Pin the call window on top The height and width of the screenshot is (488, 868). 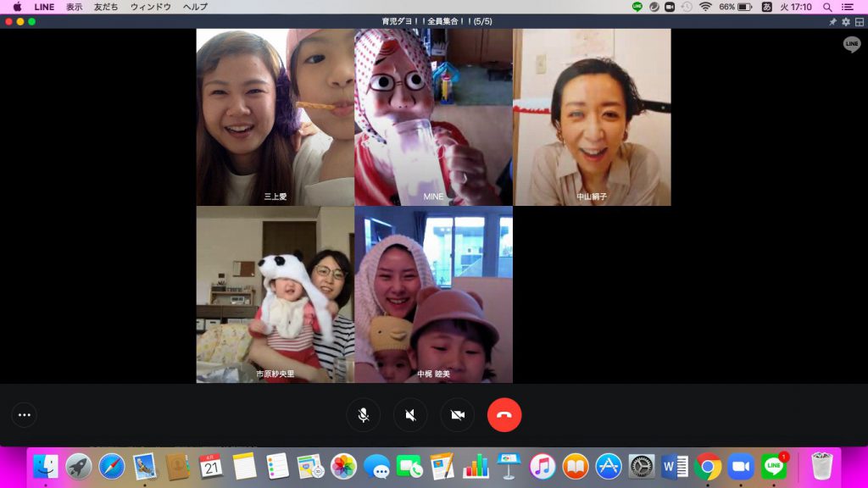pos(832,22)
